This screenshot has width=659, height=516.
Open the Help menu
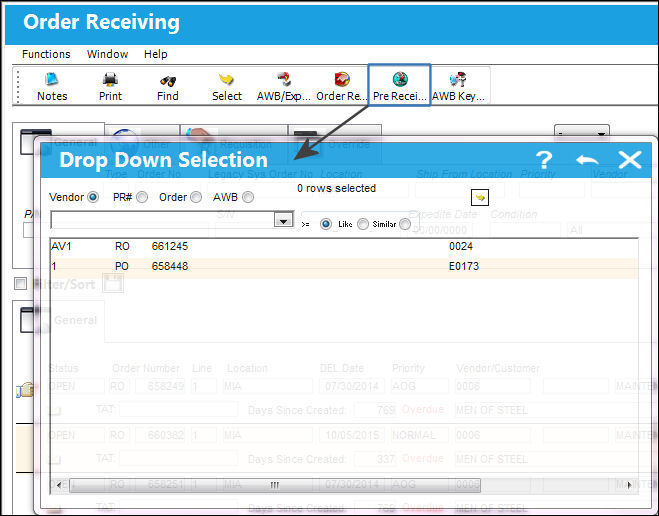[x=156, y=54]
